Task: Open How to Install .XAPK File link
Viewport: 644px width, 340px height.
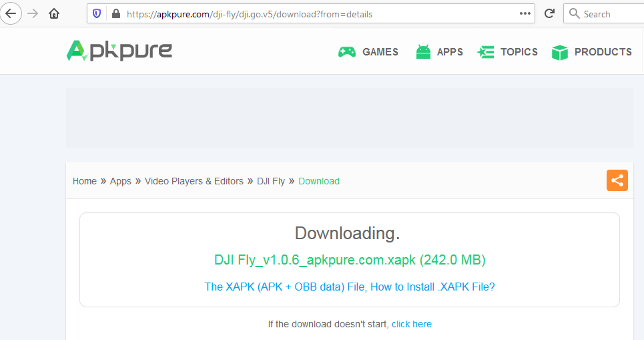Action: [x=350, y=287]
